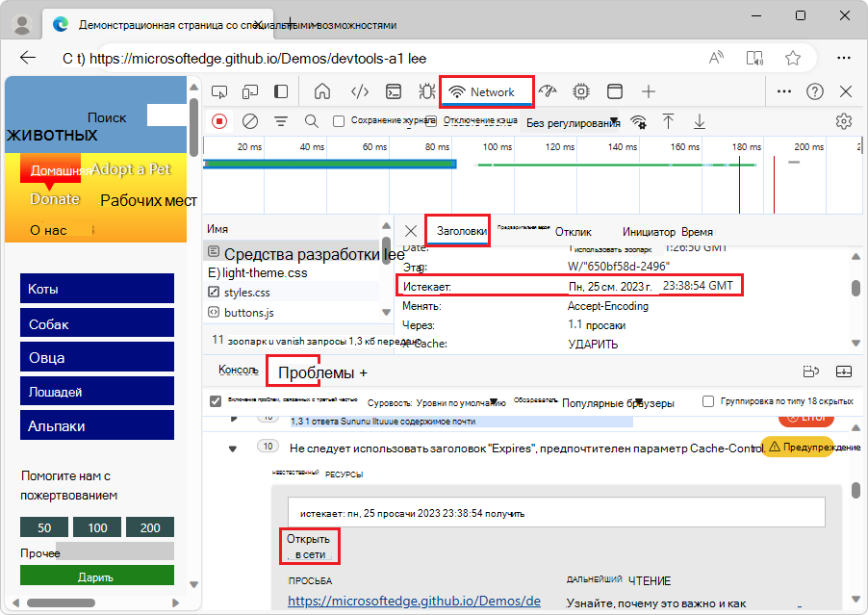Image resolution: width=868 pixels, height=615 pixels.
Task: Click the webpage vertical scrollbar thumb
Action: pyautogui.click(x=193, y=128)
